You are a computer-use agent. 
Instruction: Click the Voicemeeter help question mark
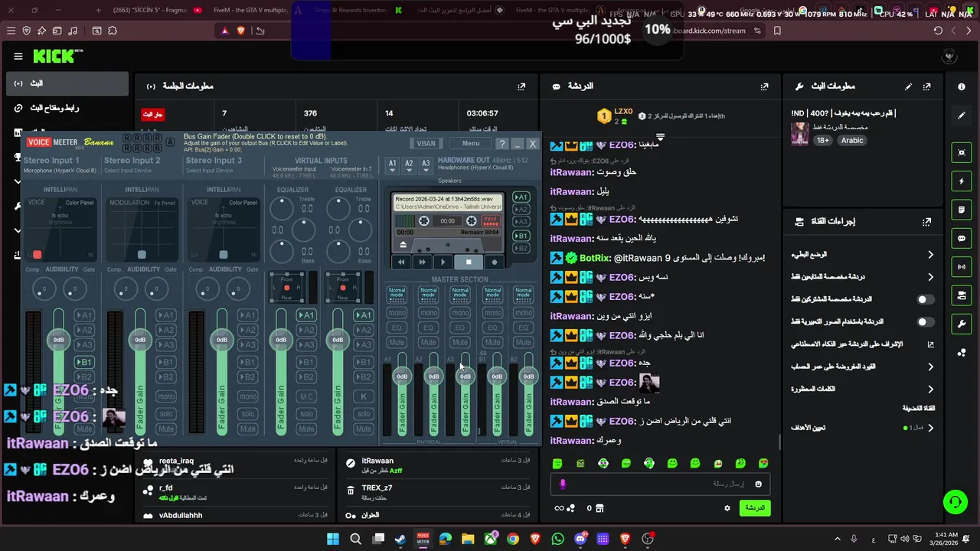pos(502,143)
